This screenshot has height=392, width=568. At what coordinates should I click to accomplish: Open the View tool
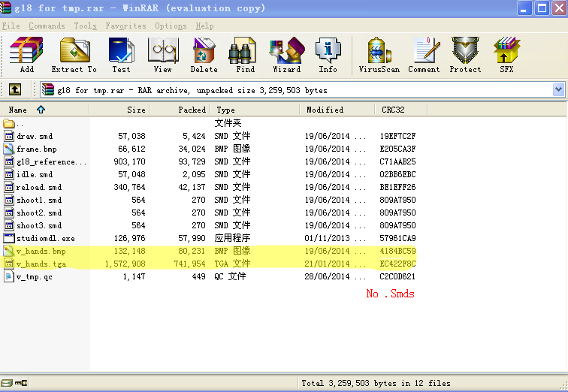click(163, 50)
